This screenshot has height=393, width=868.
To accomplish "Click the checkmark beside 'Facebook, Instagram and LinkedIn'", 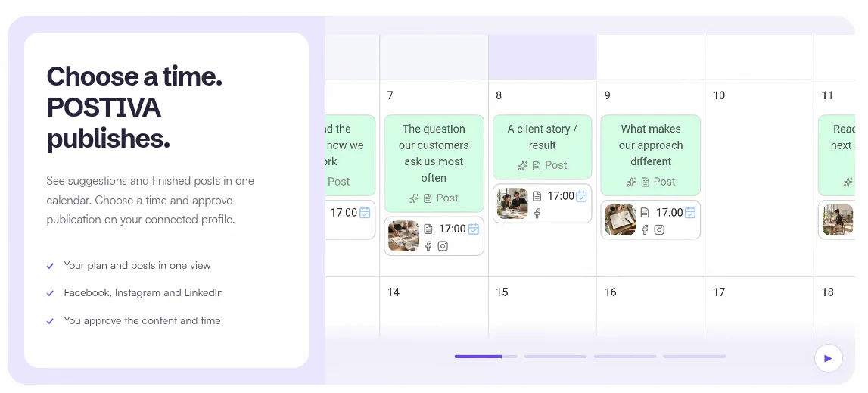I will pos(50,293).
